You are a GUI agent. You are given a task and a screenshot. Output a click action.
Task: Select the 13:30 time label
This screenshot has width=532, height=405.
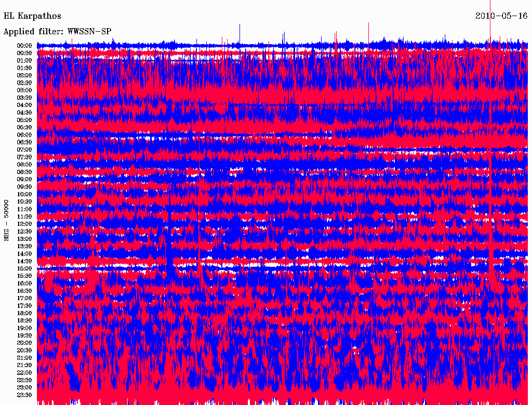(x=24, y=247)
